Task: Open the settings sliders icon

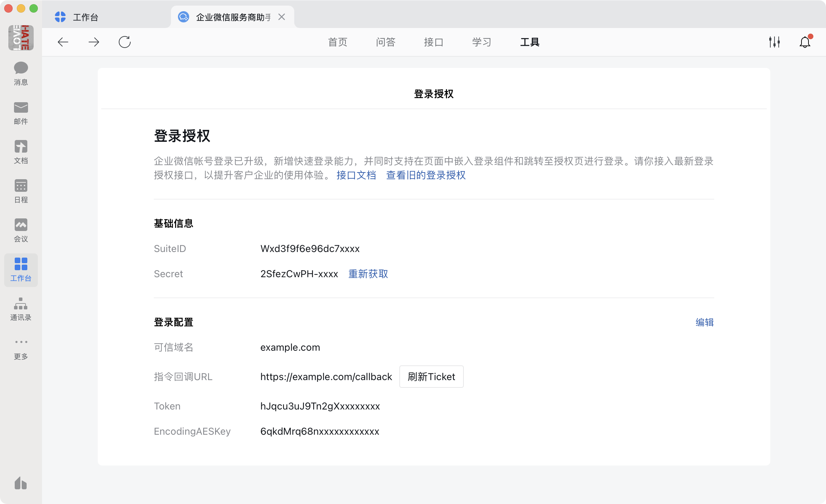Action: point(774,42)
